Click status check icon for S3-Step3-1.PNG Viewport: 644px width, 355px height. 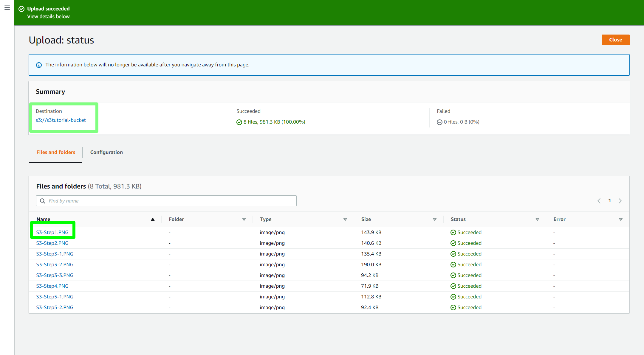point(453,254)
